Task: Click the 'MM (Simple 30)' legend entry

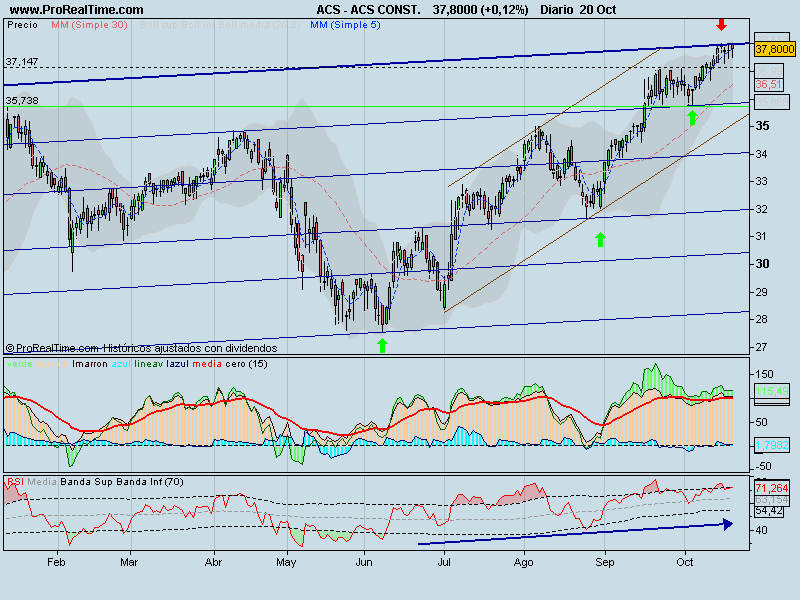Action: click(x=89, y=24)
